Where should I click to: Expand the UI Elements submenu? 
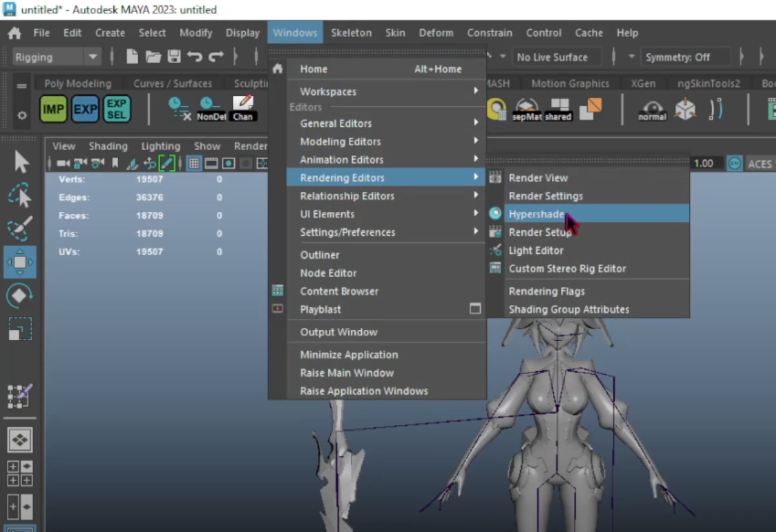386,214
